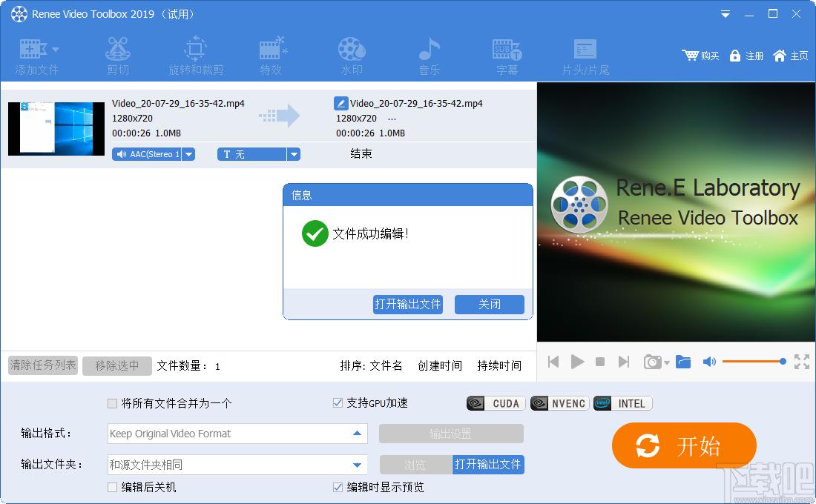Enable shutdown after editing (编辑后关机) checkbox

click(112, 488)
